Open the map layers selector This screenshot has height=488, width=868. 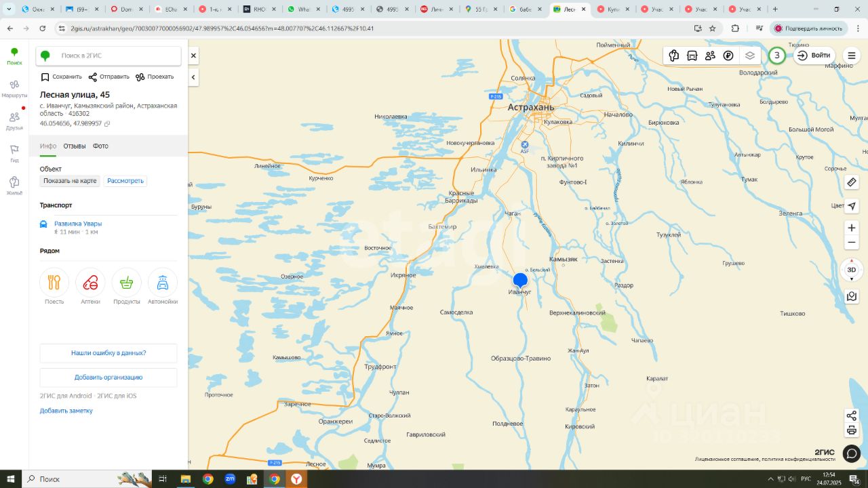(x=749, y=56)
